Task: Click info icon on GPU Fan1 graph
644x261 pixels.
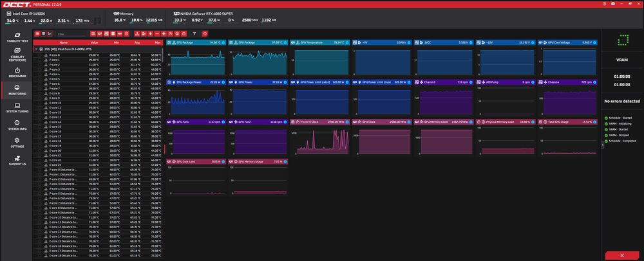Action: [223, 122]
